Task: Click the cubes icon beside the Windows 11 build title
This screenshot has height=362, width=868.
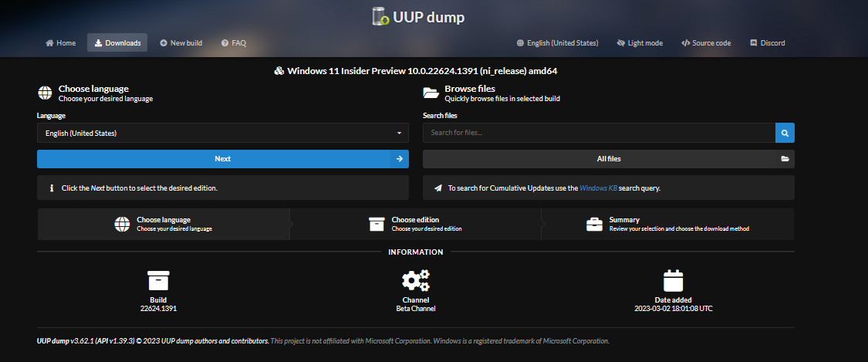Action: click(279, 71)
